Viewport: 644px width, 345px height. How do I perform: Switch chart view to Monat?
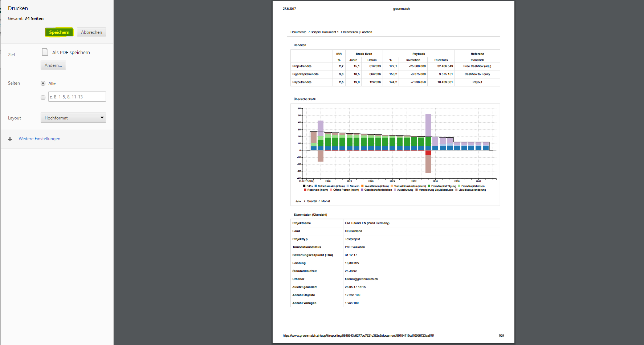[326, 201]
